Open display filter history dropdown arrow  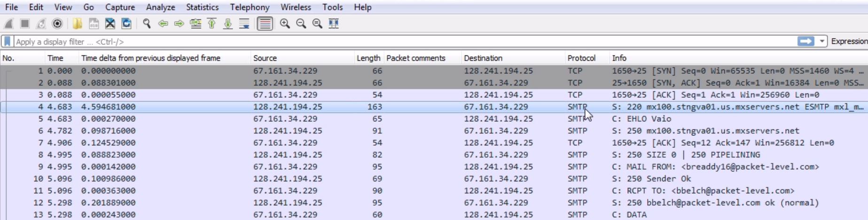pos(822,41)
